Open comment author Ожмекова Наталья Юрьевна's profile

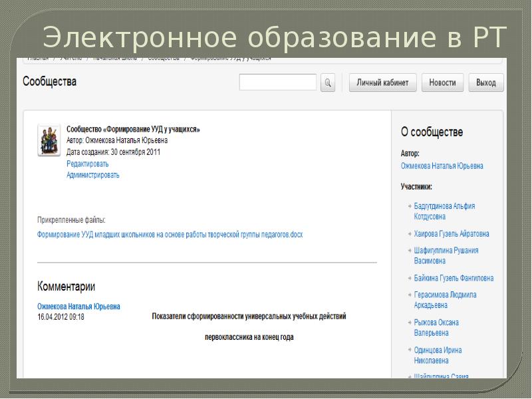point(78,307)
